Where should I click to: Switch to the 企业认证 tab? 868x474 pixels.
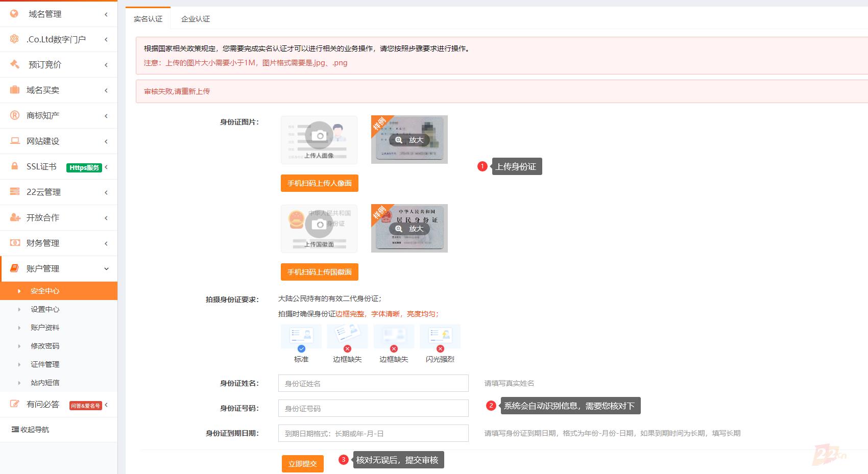tap(196, 19)
